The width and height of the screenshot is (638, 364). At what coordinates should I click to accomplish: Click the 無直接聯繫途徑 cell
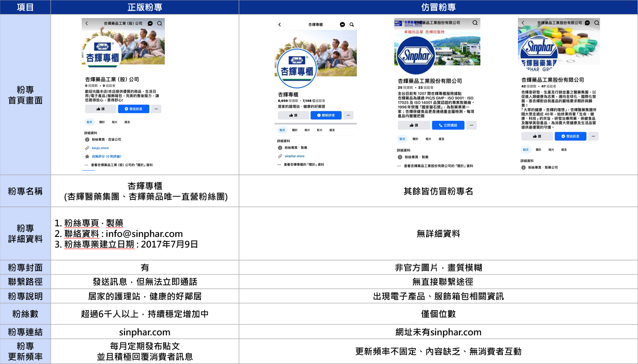(x=438, y=281)
